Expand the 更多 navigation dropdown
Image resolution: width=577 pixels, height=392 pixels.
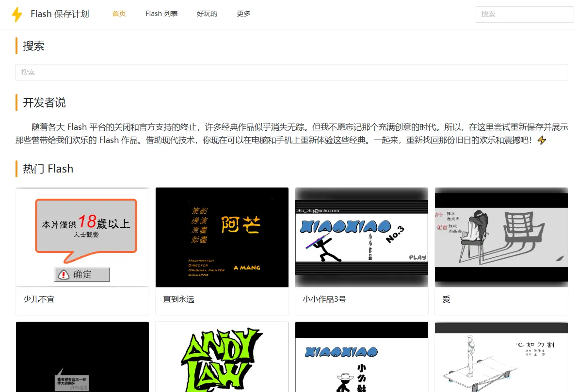coord(243,14)
